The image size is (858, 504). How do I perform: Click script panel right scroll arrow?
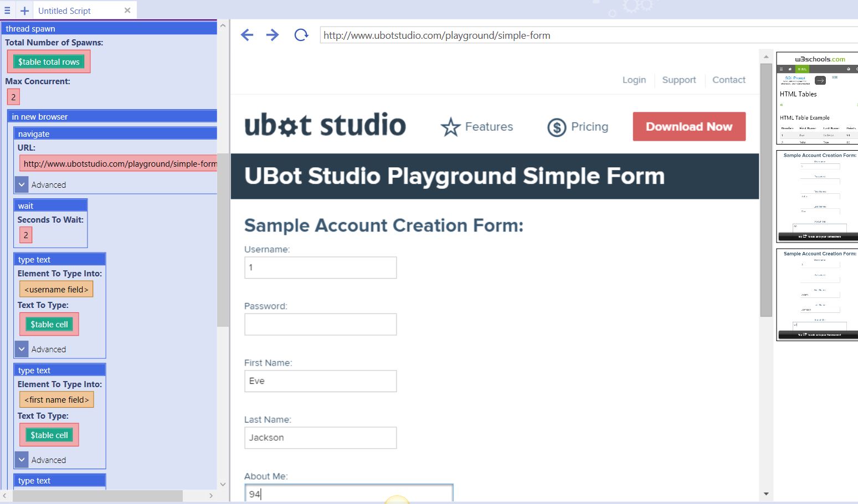[x=211, y=495]
